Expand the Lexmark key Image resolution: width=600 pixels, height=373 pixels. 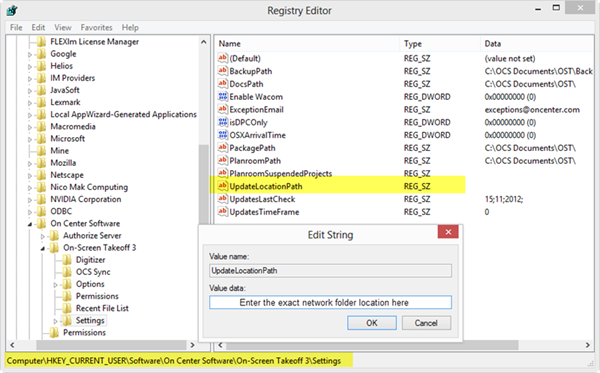click(29, 103)
